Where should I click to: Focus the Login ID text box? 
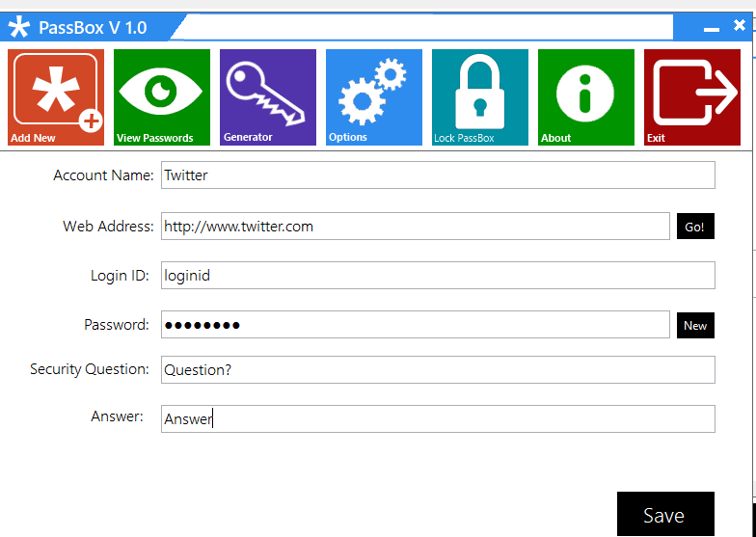coord(438,276)
